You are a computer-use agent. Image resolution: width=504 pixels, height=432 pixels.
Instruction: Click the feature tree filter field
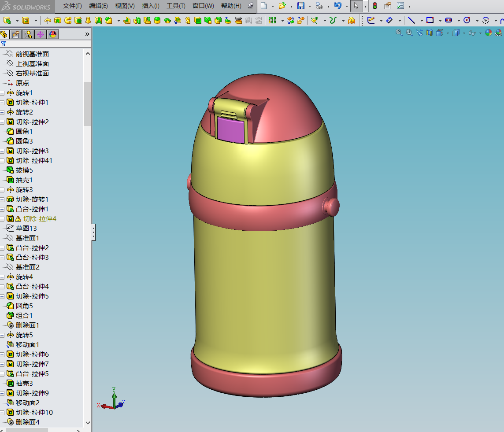(x=46, y=44)
